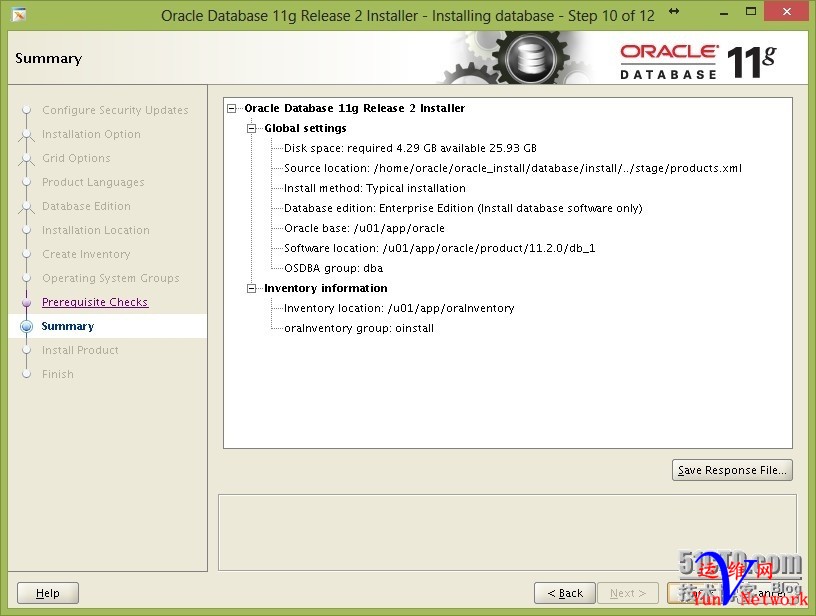
Task: Select Finish step in the sidebar
Action: [58, 374]
